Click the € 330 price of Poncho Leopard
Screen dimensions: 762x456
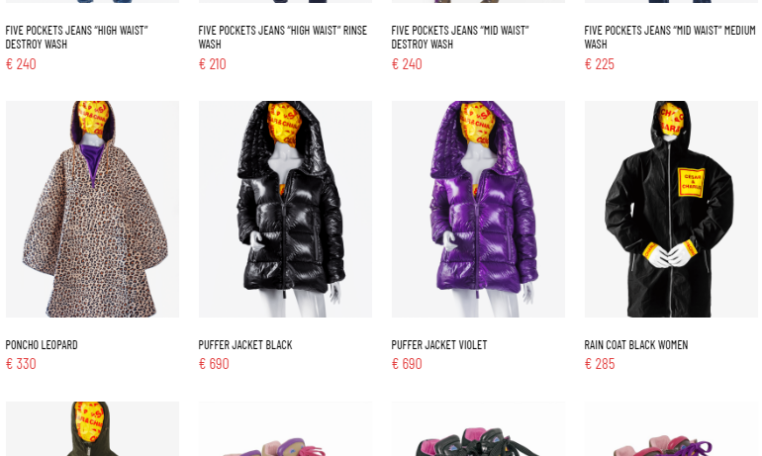pyautogui.click(x=21, y=364)
